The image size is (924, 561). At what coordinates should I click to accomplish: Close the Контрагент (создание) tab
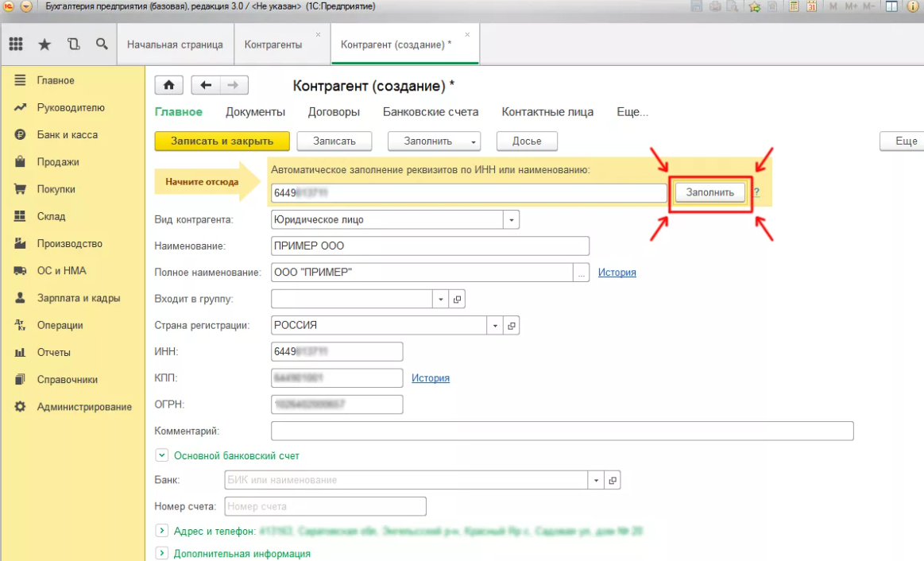coord(467,35)
